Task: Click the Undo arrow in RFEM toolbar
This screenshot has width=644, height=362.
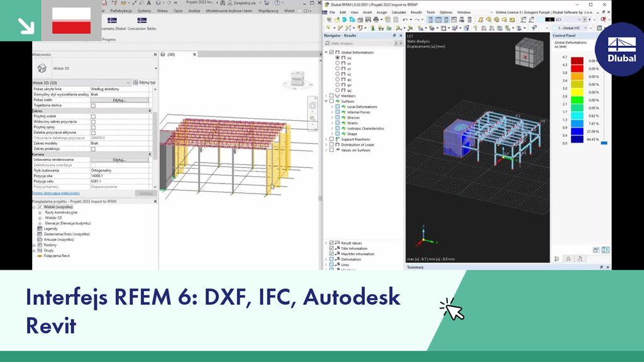Action: click(x=406, y=19)
